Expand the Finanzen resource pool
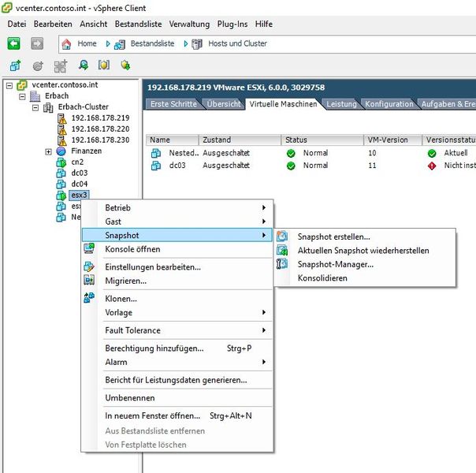The height and width of the screenshot is (473, 476). 48,151
